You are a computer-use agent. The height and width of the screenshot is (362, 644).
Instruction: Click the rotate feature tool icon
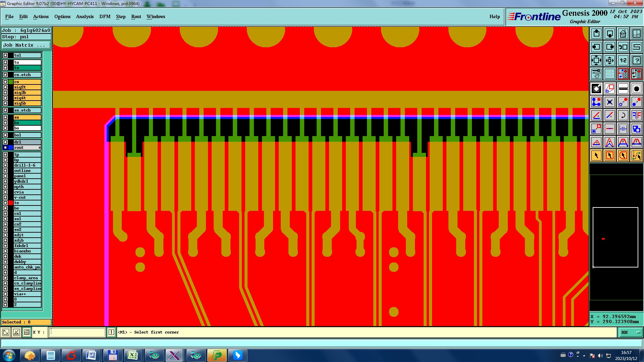point(623,115)
